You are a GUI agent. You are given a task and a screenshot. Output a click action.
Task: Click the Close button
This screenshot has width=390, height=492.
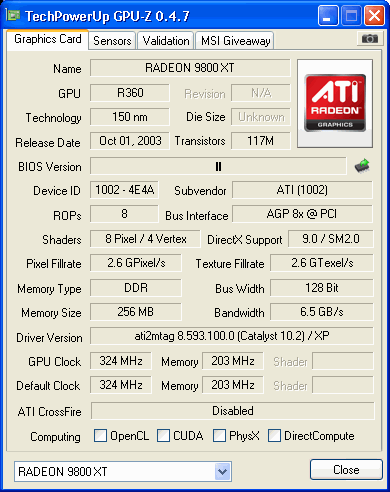pyautogui.click(x=346, y=470)
